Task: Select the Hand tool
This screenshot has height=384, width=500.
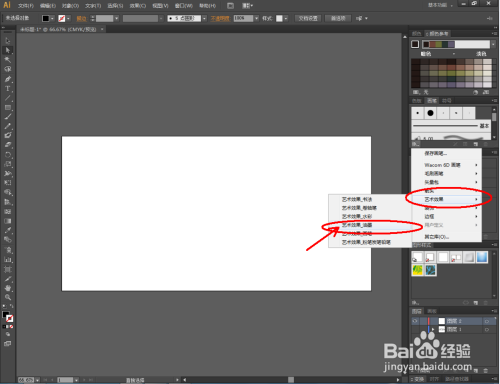Action: pos(8,288)
